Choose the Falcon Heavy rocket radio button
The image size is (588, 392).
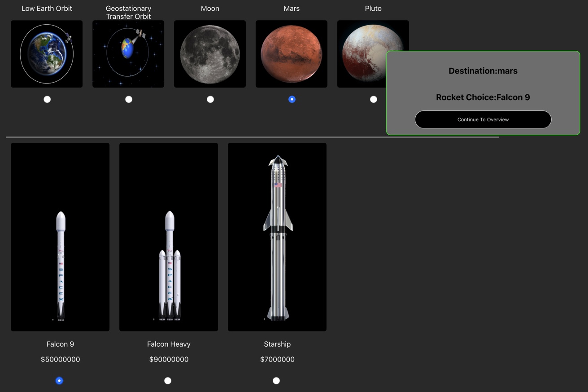point(168,380)
